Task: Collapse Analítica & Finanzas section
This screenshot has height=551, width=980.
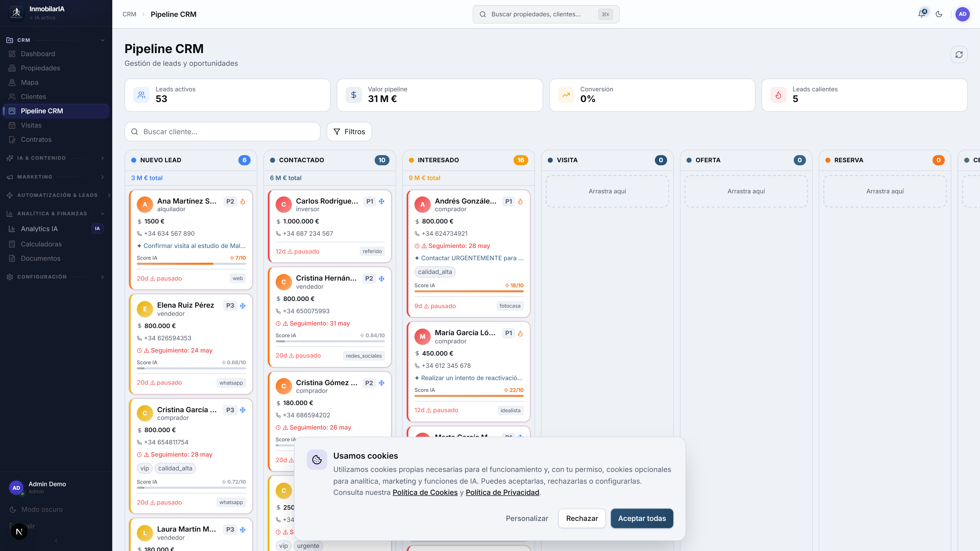Action: 56,214
